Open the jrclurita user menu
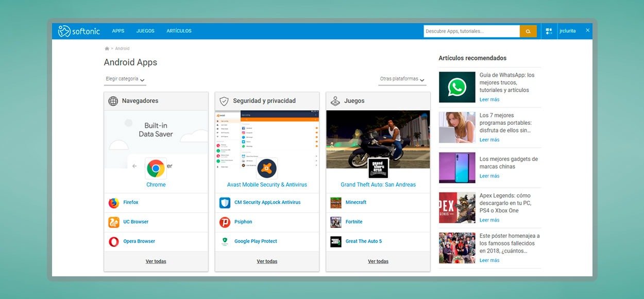The height and width of the screenshot is (299, 644). pyautogui.click(x=568, y=31)
